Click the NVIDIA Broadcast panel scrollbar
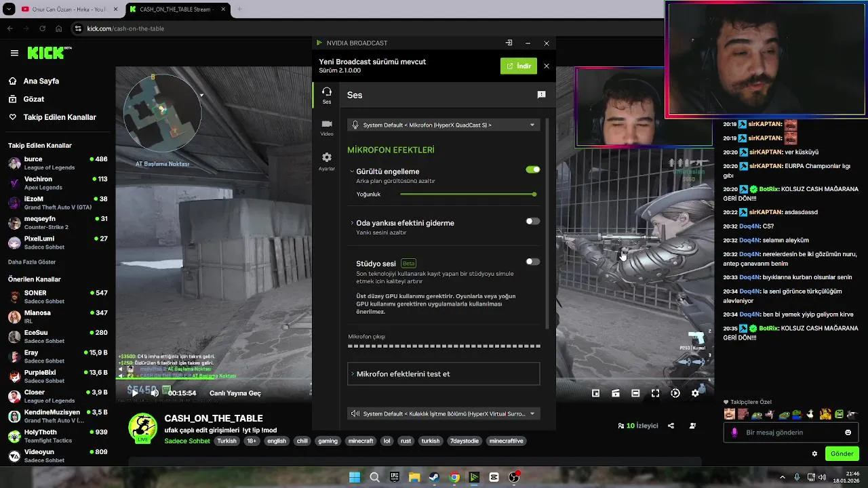 tap(547, 224)
